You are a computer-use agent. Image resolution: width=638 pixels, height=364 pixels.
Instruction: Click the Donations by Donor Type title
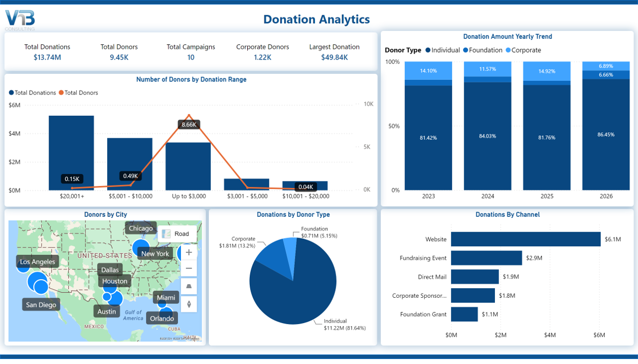point(293,214)
